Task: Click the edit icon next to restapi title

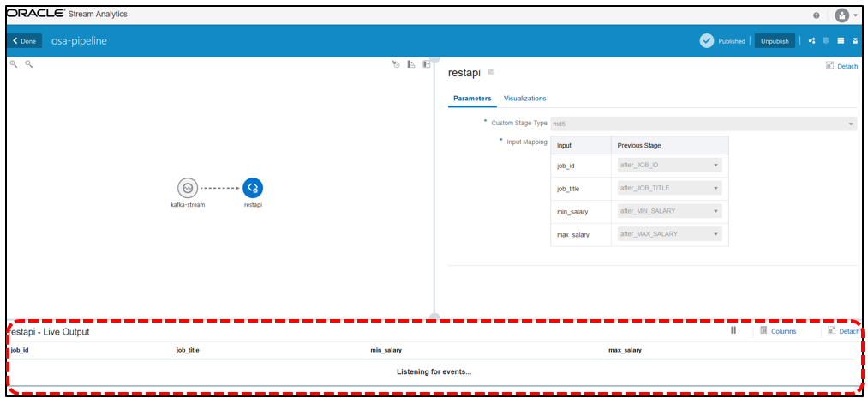Action: 490,73
